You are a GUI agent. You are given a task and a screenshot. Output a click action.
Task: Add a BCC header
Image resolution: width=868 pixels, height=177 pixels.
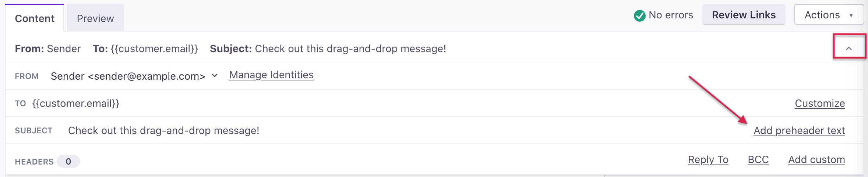click(x=758, y=160)
